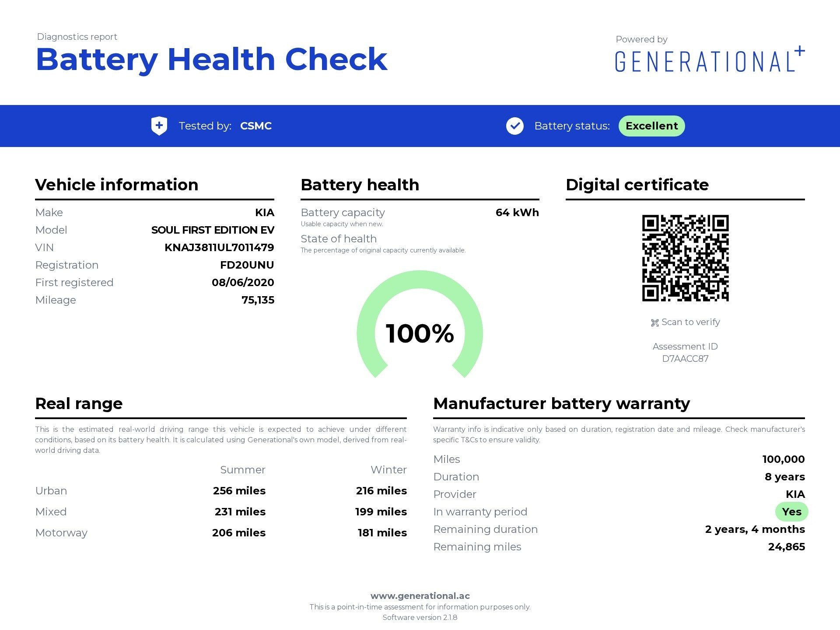Viewport: 840px width, 630px height.
Task: Click the shield plus icon beside Tested by
Action: click(x=159, y=126)
